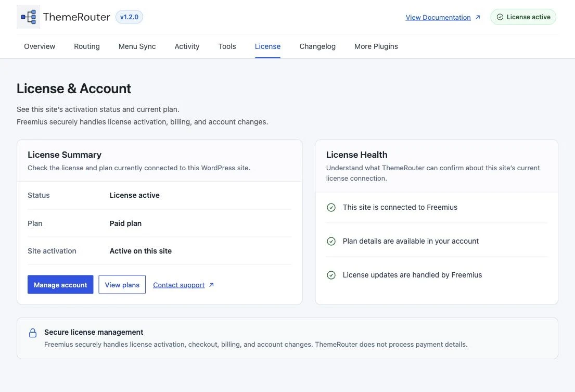
Task: Select the License tab
Action: coord(267,46)
